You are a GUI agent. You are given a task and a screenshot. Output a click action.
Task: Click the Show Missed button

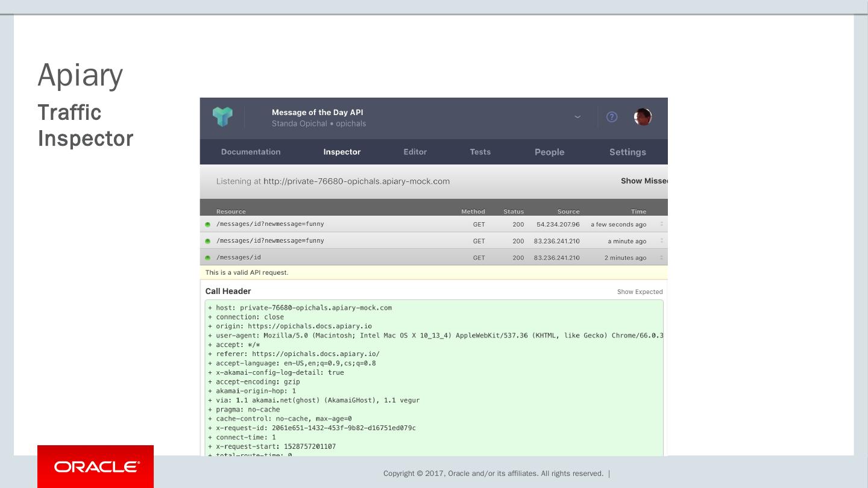coord(644,181)
